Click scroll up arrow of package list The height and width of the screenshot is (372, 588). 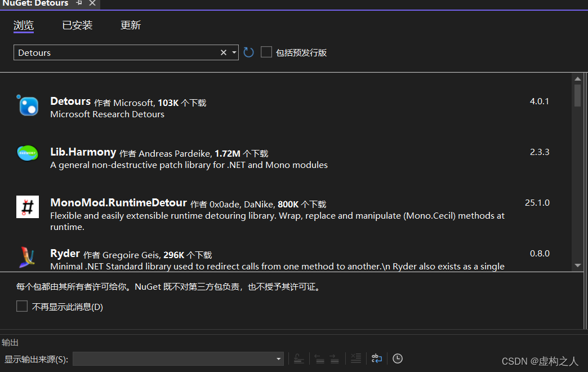pyautogui.click(x=577, y=79)
